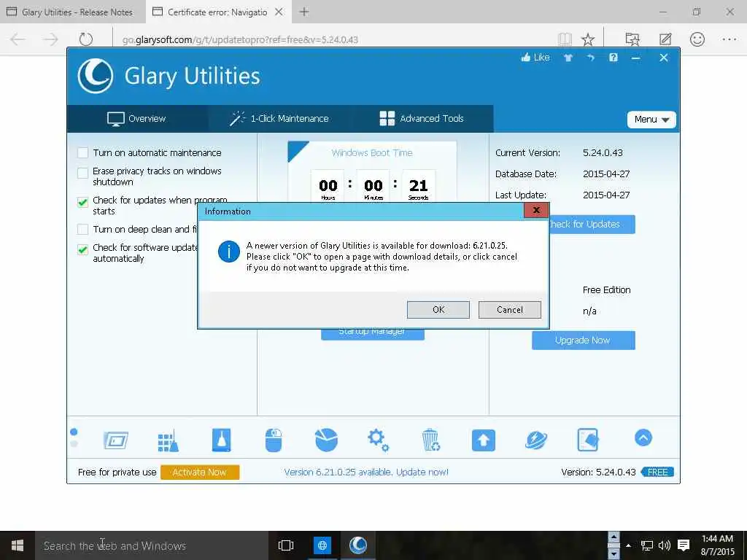Open Task View on taskbar
This screenshot has height=560, width=747.
[x=286, y=545]
